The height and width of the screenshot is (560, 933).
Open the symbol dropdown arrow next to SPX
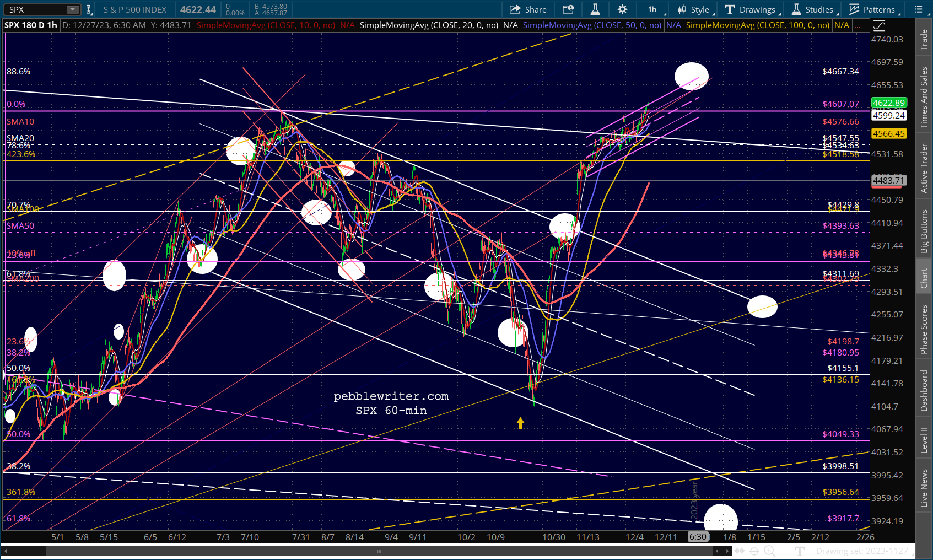pos(73,9)
